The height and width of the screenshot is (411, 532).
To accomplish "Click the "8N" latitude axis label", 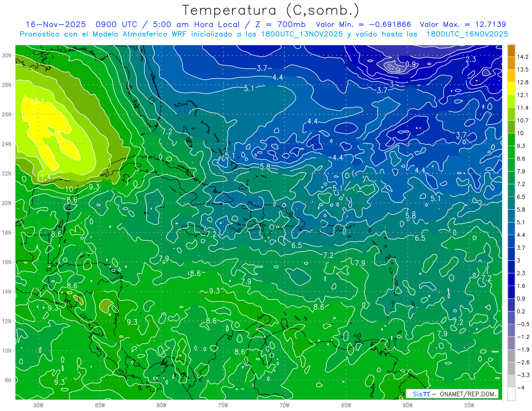I will (8, 380).
